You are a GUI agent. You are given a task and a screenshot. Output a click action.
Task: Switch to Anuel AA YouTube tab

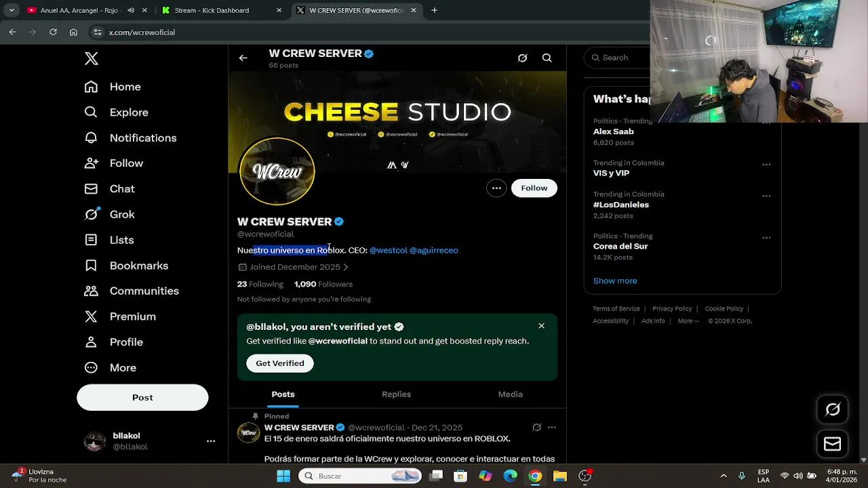[85, 10]
